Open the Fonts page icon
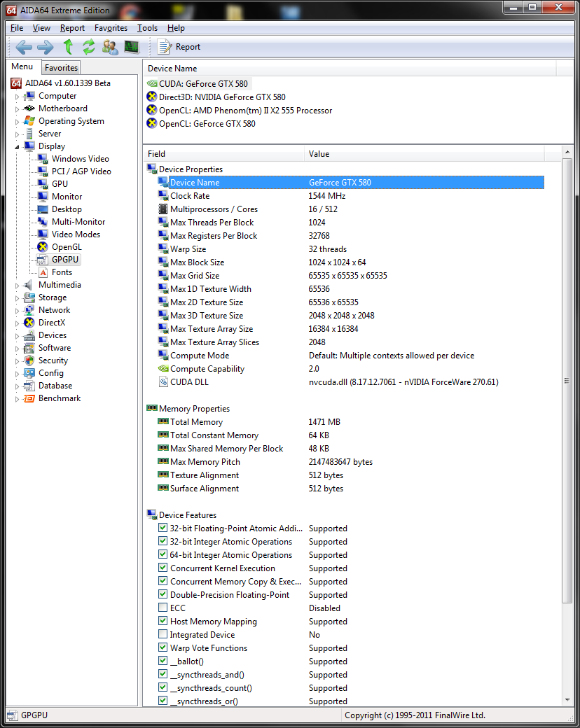The width and height of the screenshot is (580, 728). coord(43,272)
